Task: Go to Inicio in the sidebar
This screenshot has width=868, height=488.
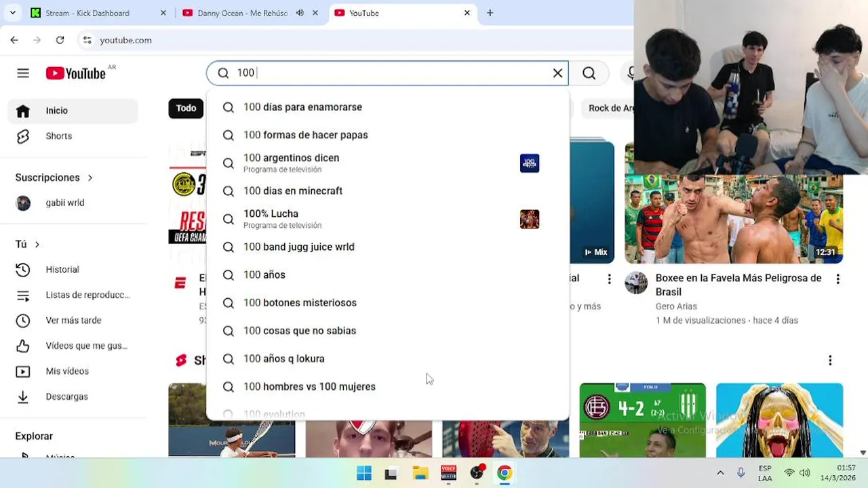Action: 73,110
